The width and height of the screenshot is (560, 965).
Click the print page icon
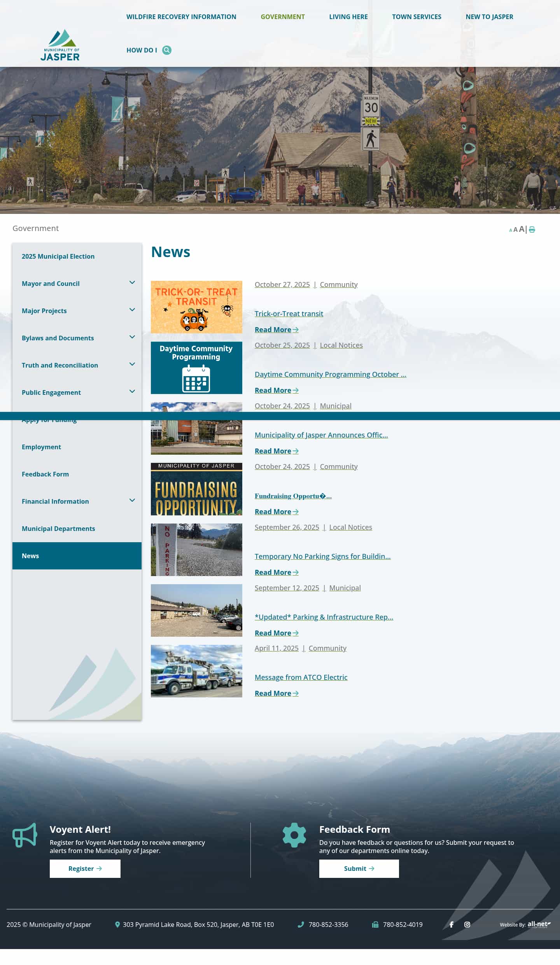coord(532,229)
